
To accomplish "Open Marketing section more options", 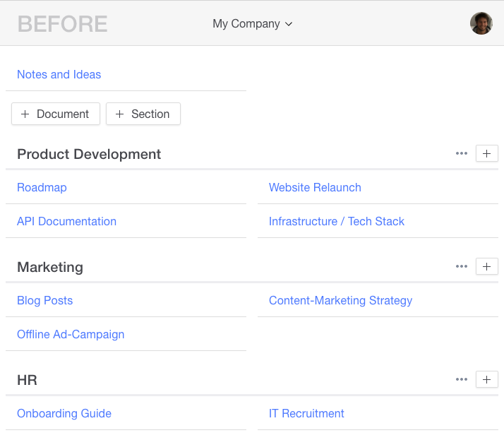I will [461, 266].
